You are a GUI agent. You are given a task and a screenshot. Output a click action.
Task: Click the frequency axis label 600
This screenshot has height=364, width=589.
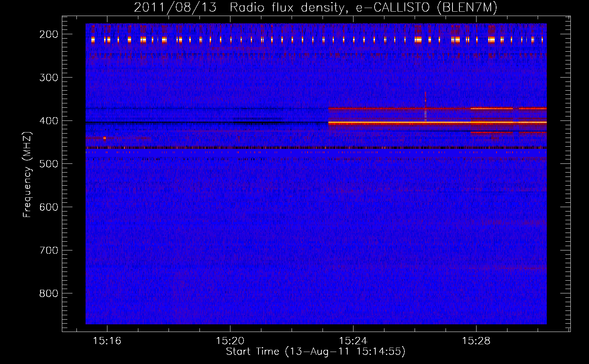[49, 207]
